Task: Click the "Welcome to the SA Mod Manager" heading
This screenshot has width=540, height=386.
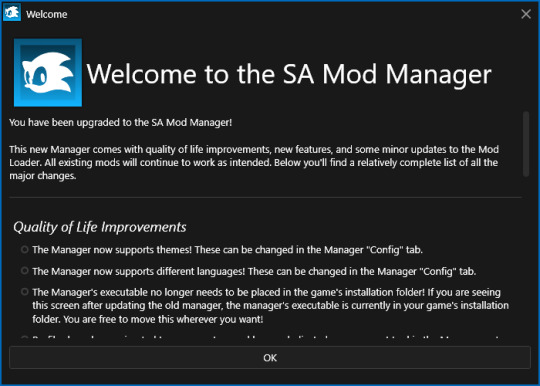Action: [289, 74]
